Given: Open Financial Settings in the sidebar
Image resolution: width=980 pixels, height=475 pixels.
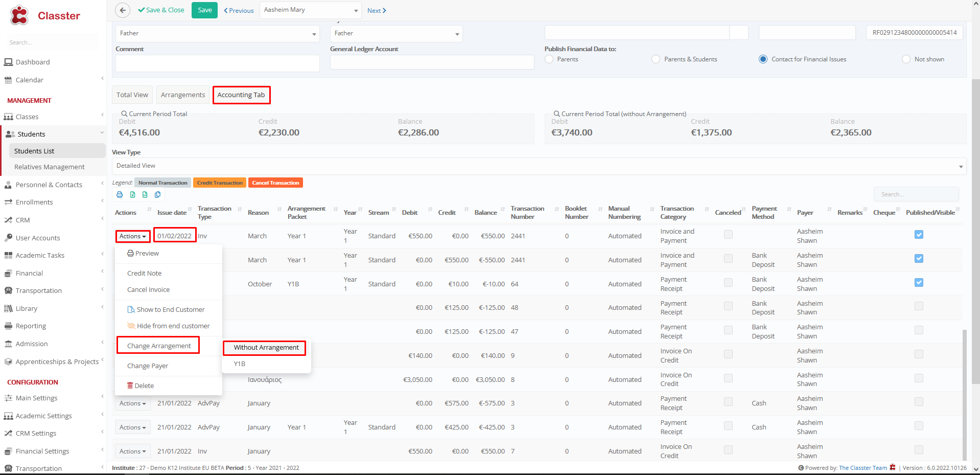Looking at the screenshot, I should (x=42, y=451).
